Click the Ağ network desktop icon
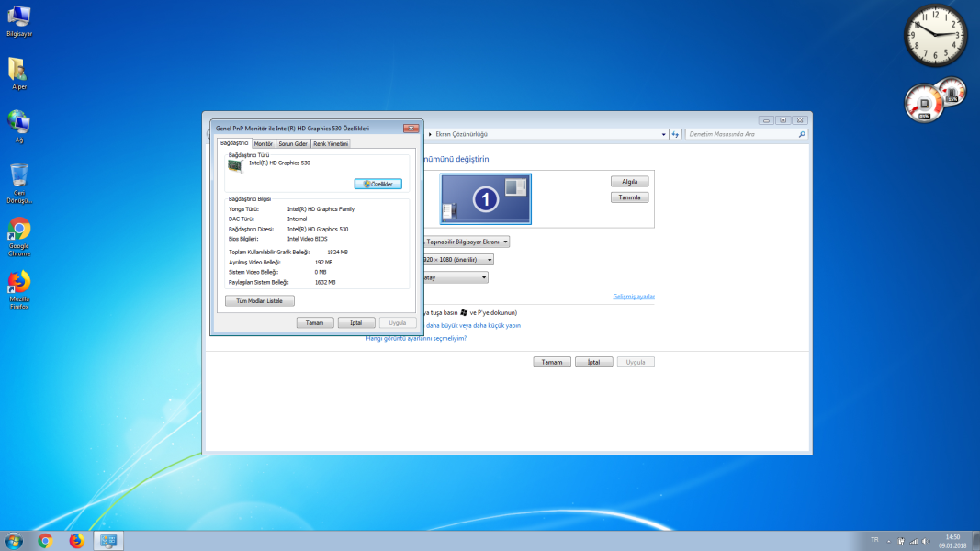980x551 pixels. 18,122
